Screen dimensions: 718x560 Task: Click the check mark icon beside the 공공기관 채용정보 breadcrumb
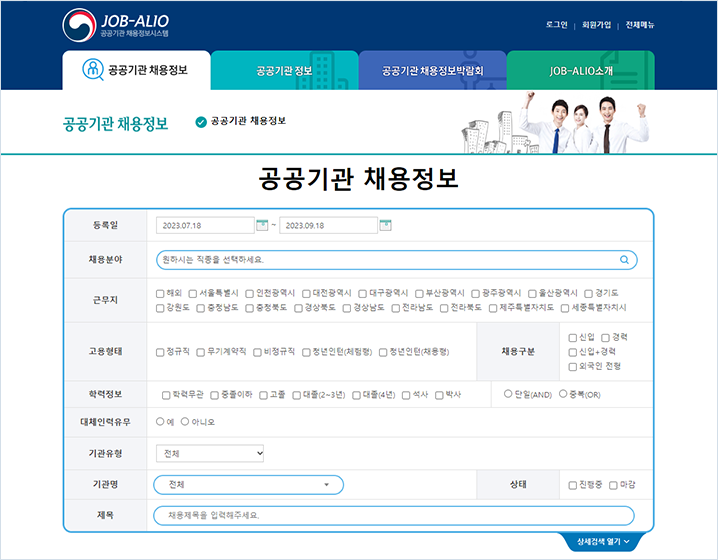tap(201, 121)
